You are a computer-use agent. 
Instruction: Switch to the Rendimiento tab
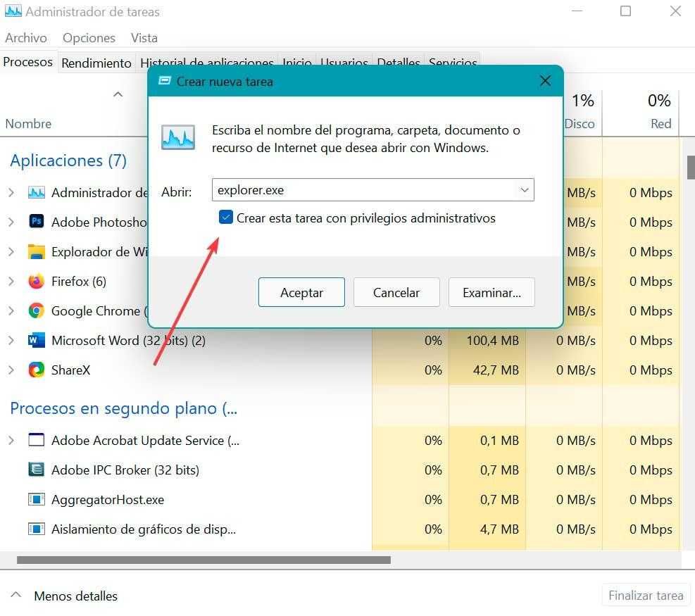coord(96,63)
